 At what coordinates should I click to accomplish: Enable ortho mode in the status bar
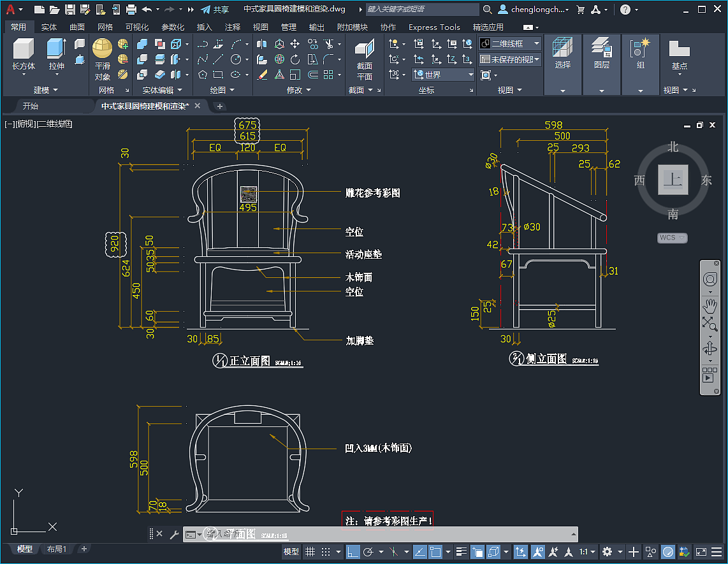click(x=353, y=552)
